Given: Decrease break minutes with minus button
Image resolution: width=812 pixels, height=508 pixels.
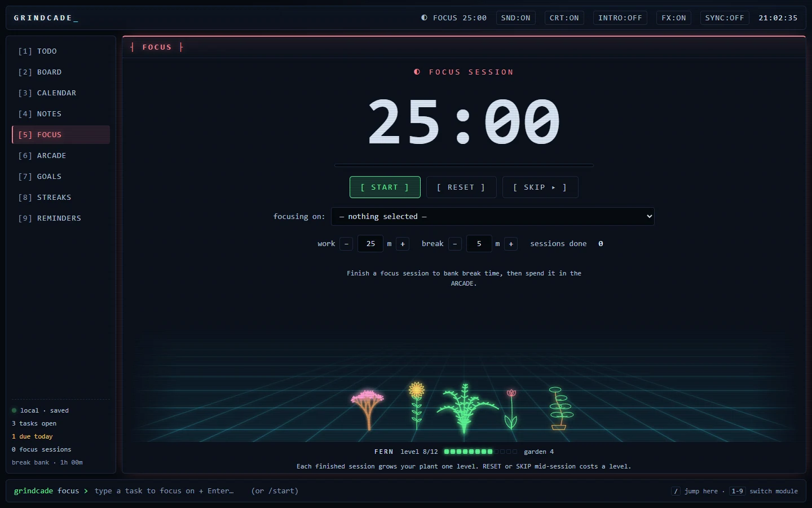Looking at the screenshot, I should tap(455, 244).
